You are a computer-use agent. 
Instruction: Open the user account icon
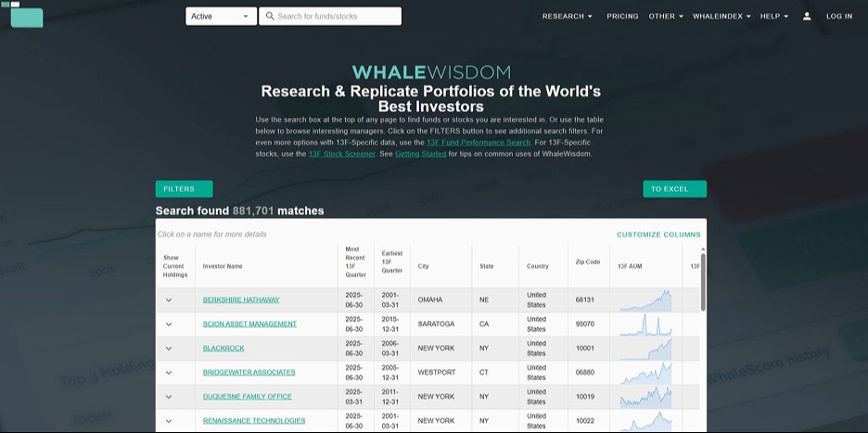[x=807, y=17]
